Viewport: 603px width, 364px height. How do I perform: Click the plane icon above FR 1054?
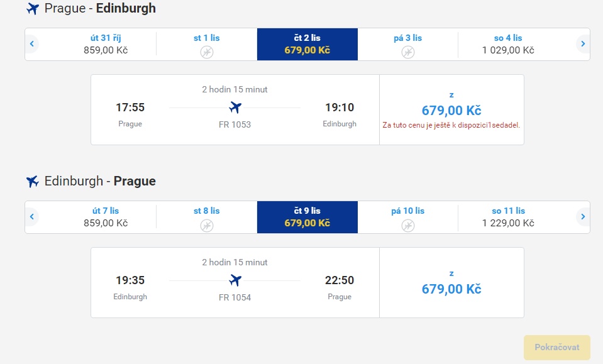(x=235, y=280)
